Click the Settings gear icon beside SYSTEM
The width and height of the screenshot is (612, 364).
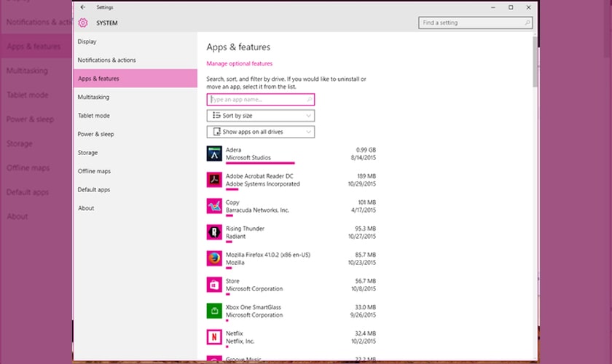(83, 23)
